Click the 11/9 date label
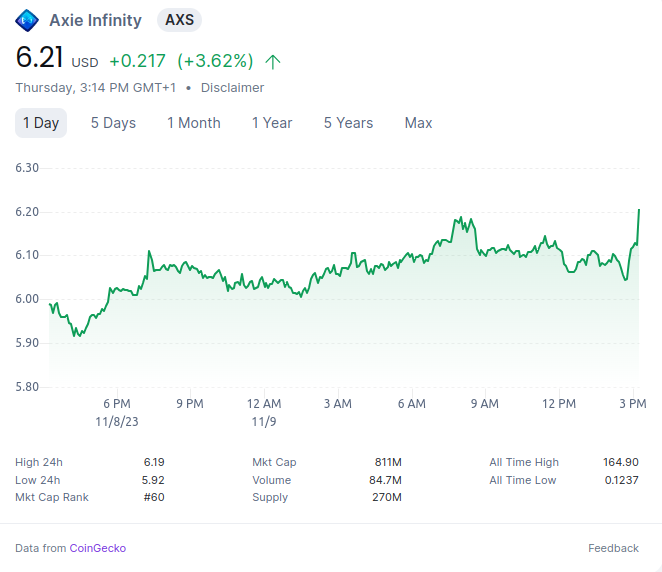 pyautogui.click(x=264, y=422)
